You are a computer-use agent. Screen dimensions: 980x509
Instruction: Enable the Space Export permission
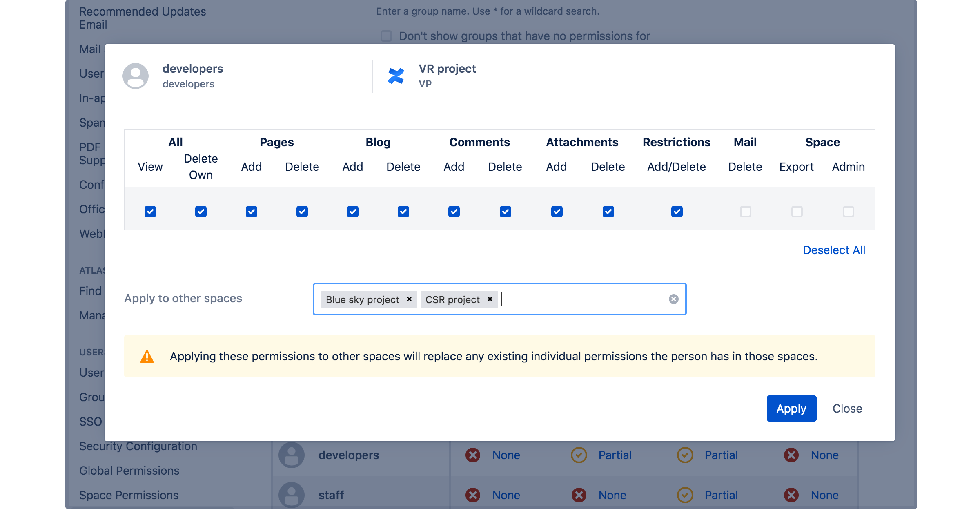797,212
